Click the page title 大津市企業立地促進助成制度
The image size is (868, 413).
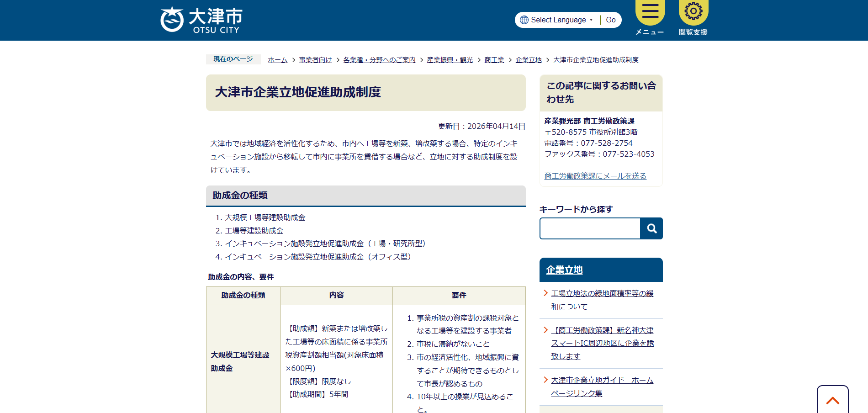[298, 92]
